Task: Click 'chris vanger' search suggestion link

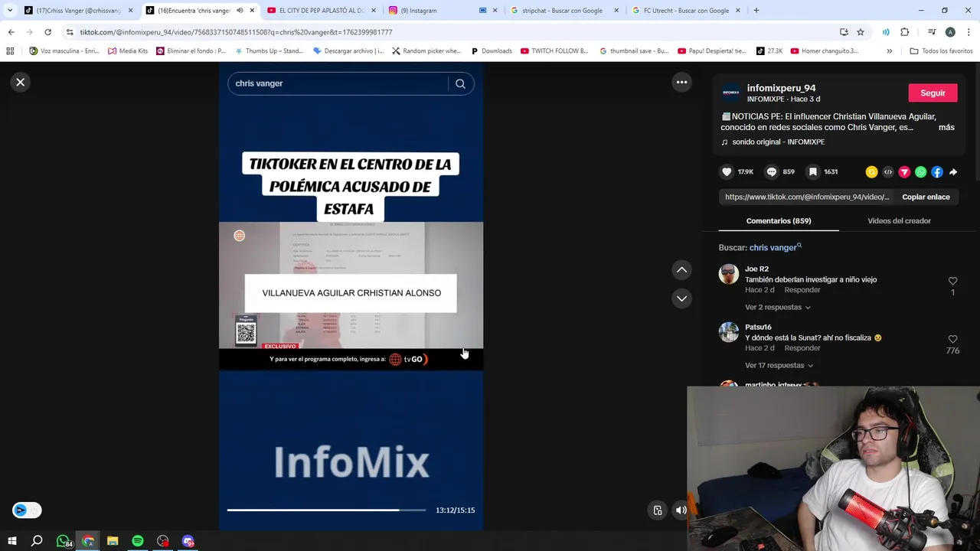Action: click(x=776, y=247)
